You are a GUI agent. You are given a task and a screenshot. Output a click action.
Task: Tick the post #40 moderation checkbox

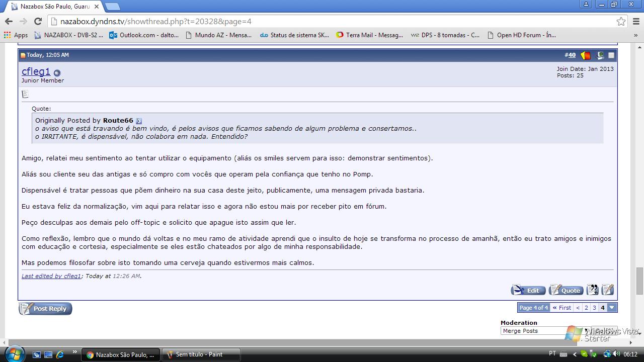point(611,55)
